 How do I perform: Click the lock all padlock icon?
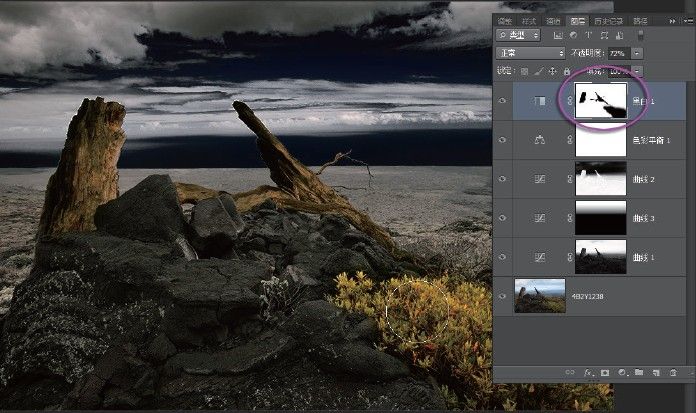[x=567, y=71]
